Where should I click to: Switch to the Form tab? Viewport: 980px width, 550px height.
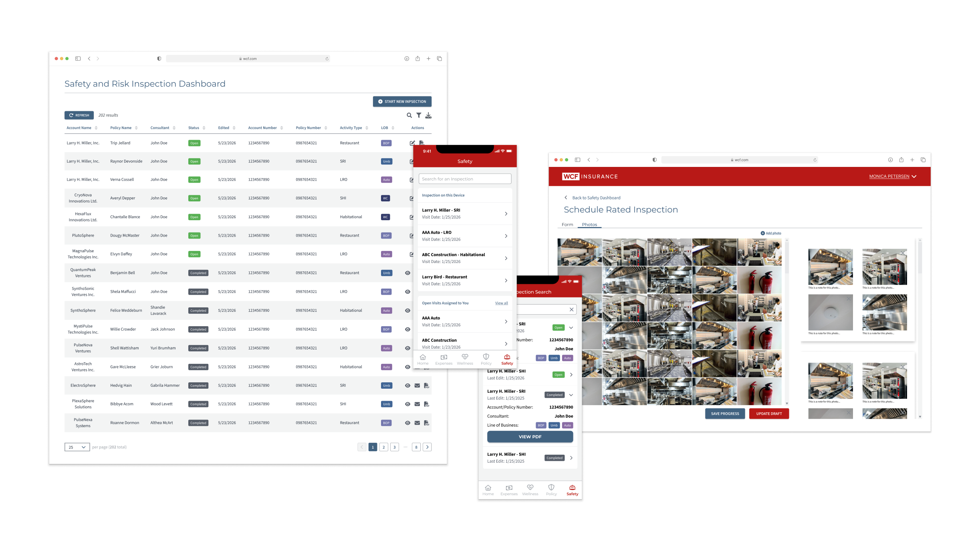(x=567, y=225)
